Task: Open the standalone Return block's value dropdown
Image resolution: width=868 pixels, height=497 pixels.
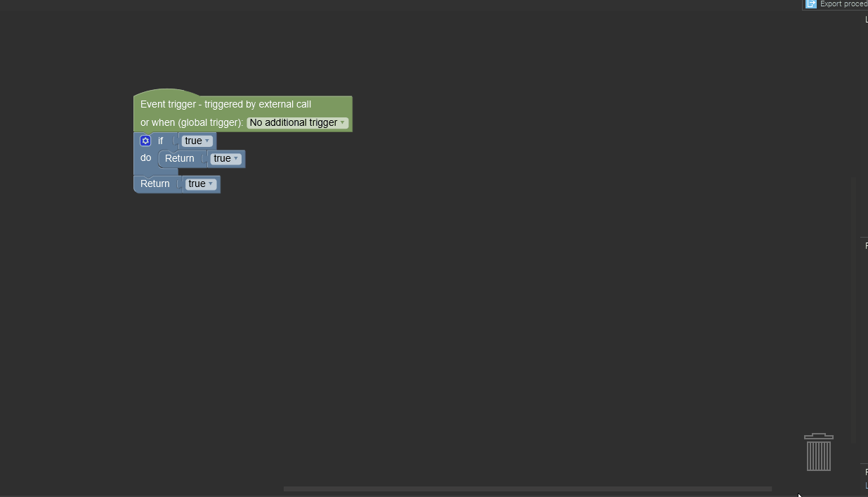Action: tap(200, 183)
